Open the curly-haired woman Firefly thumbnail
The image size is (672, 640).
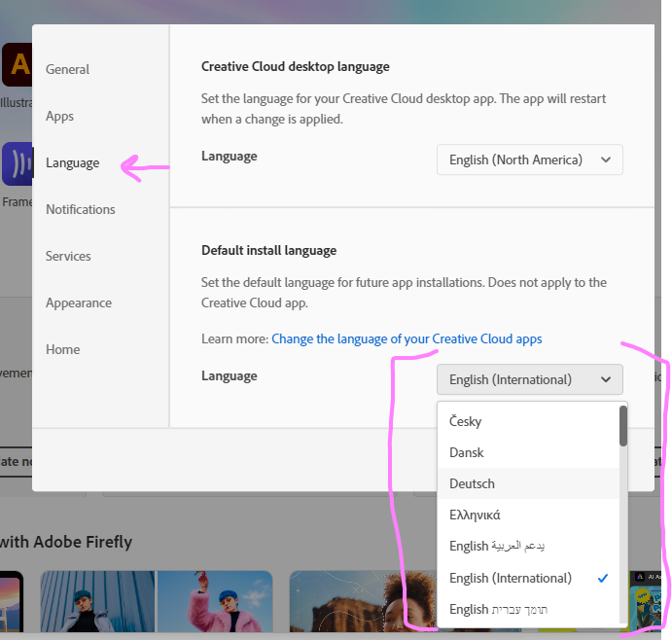(x=364, y=601)
